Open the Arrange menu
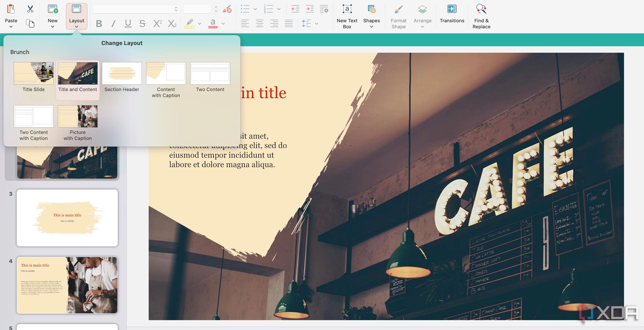 pyautogui.click(x=422, y=16)
